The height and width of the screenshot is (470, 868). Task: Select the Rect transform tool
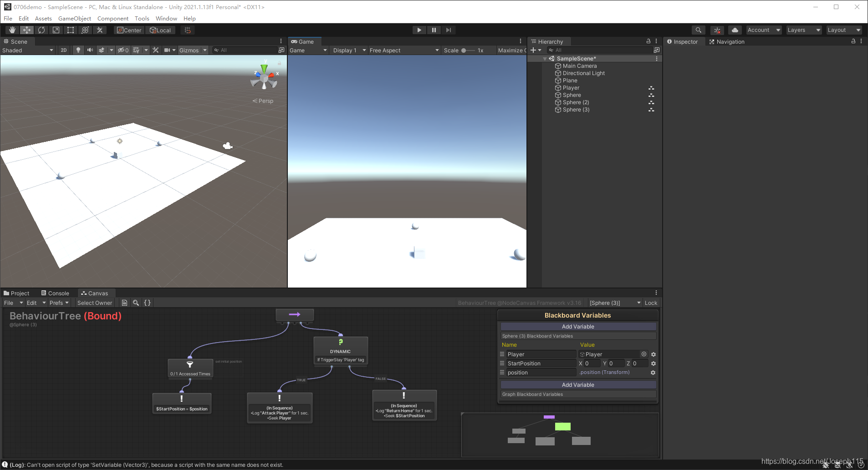coord(71,30)
